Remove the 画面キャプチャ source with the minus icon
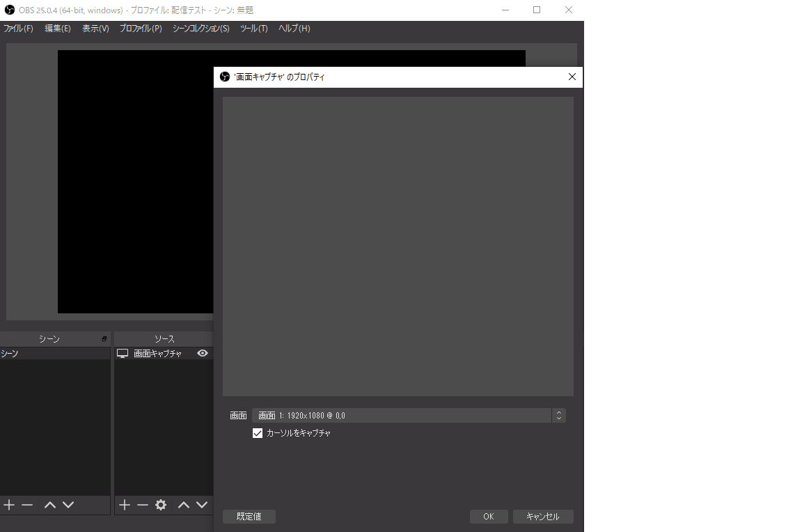802x532 pixels. [143, 505]
